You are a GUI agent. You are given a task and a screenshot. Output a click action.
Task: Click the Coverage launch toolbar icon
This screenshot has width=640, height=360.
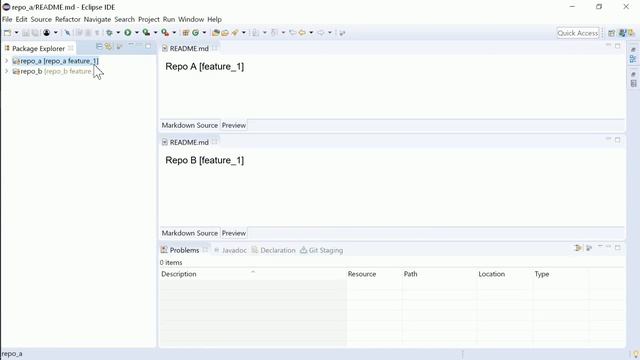tap(146, 33)
